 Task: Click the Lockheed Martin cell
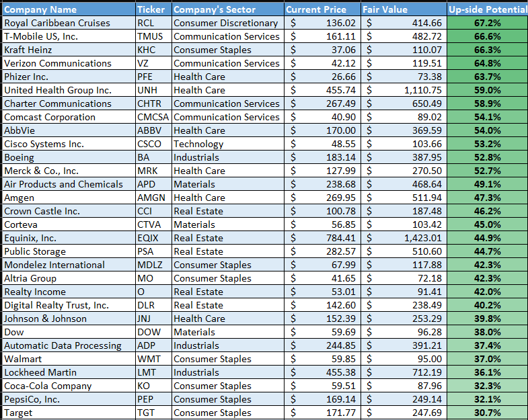pyautogui.click(x=69, y=372)
